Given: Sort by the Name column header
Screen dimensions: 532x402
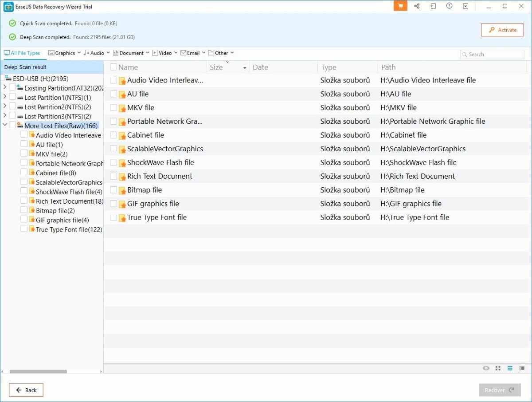Looking at the screenshot, I should coord(128,67).
